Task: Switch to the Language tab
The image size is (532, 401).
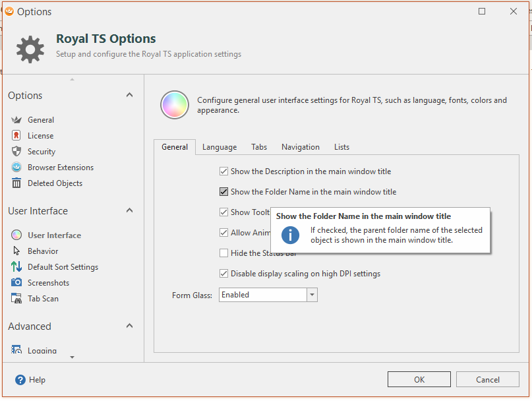Action: [x=220, y=147]
